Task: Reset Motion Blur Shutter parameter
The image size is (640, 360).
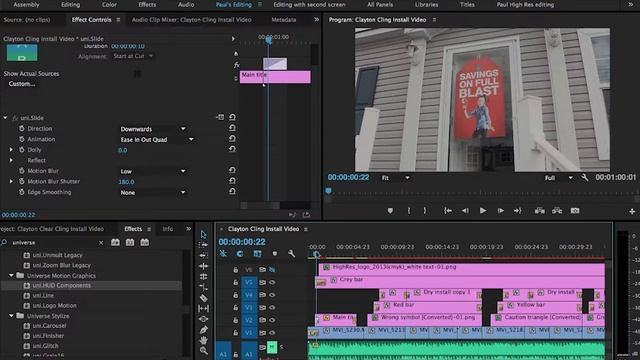Action: tap(232, 181)
